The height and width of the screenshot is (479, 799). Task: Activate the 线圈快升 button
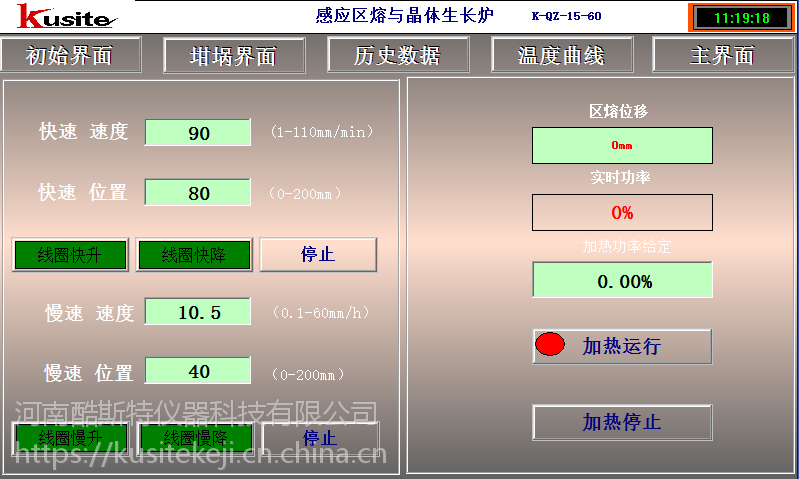pyautogui.click(x=70, y=255)
